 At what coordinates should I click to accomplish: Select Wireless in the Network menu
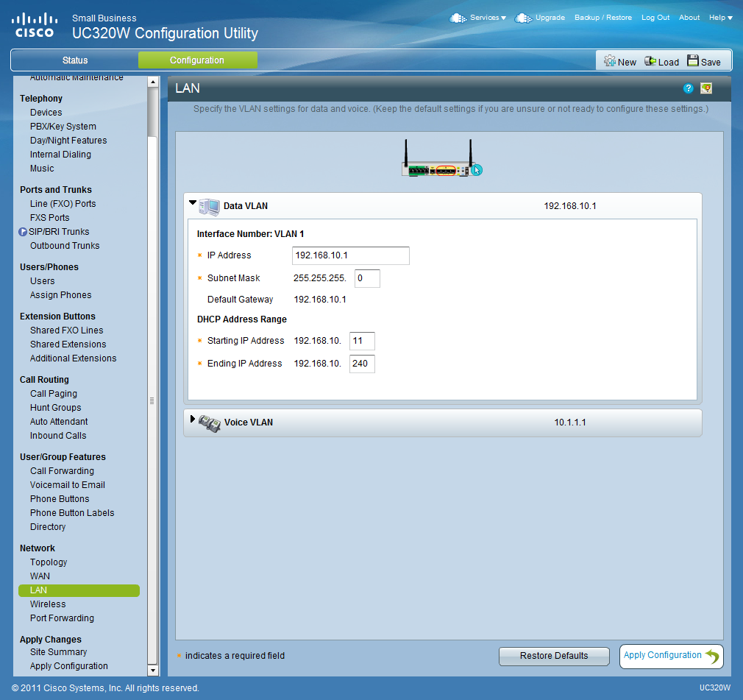pos(48,604)
